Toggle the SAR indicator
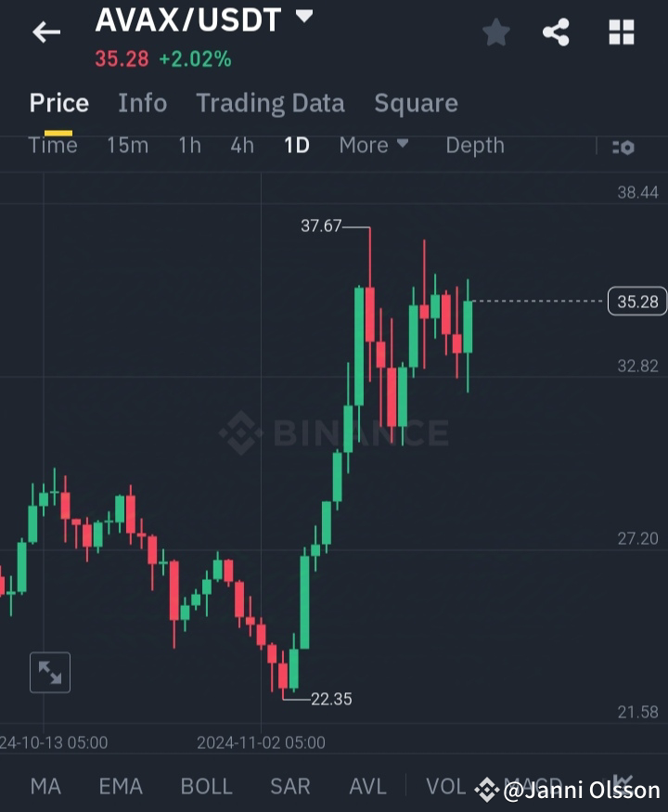The image size is (668, 812). [289, 786]
